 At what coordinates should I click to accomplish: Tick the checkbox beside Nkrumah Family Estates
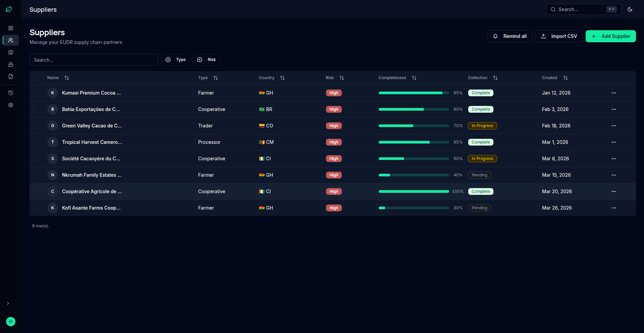click(x=35, y=175)
